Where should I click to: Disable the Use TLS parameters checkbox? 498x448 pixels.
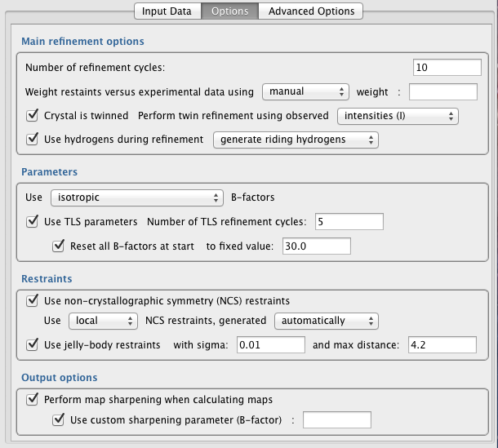[33, 221]
